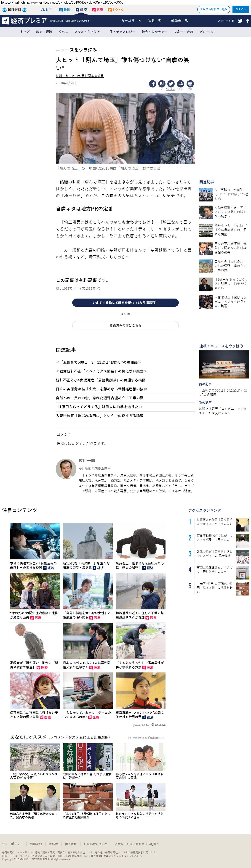The image size is (251, 868).
Task: Click the NEWS newspaper stack thumbnail
Action: 224,364
